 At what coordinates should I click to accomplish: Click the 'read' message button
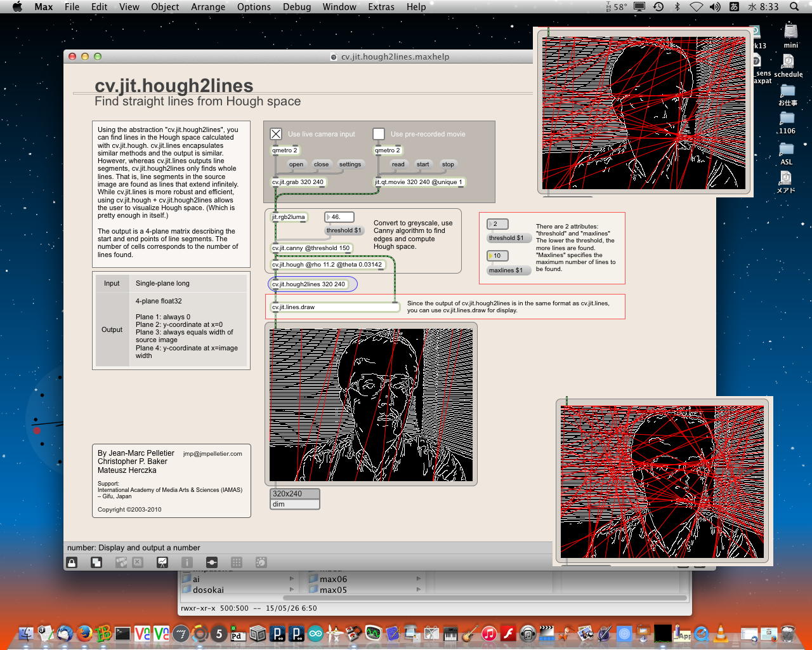(398, 164)
